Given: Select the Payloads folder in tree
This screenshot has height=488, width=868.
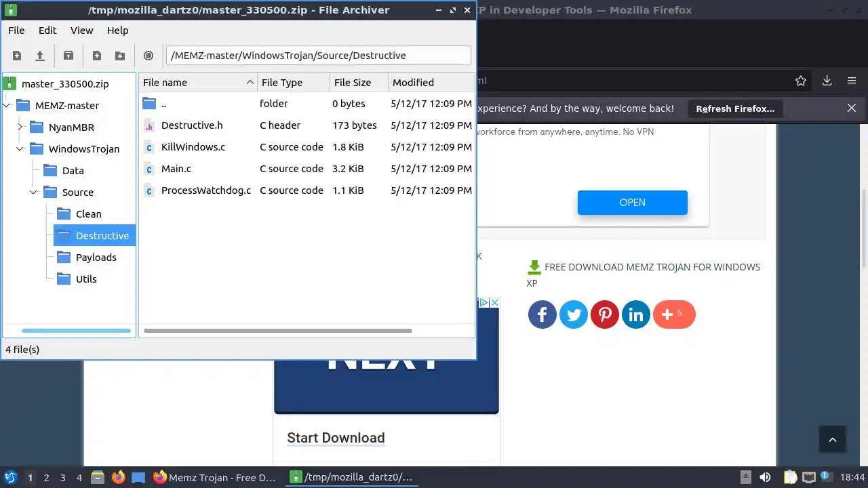Looking at the screenshot, I should (x=96, y=258).
